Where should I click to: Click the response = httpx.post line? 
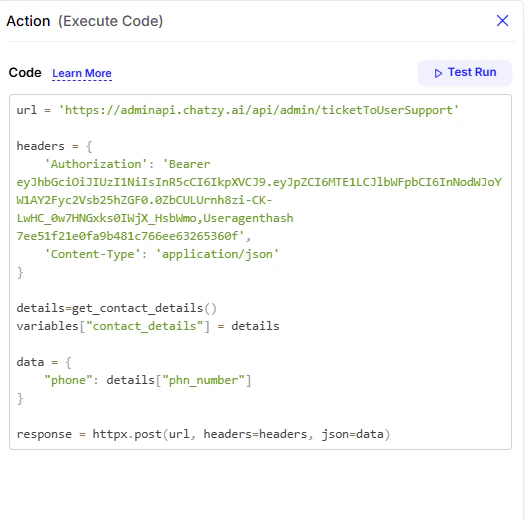[x=203, y=435]
